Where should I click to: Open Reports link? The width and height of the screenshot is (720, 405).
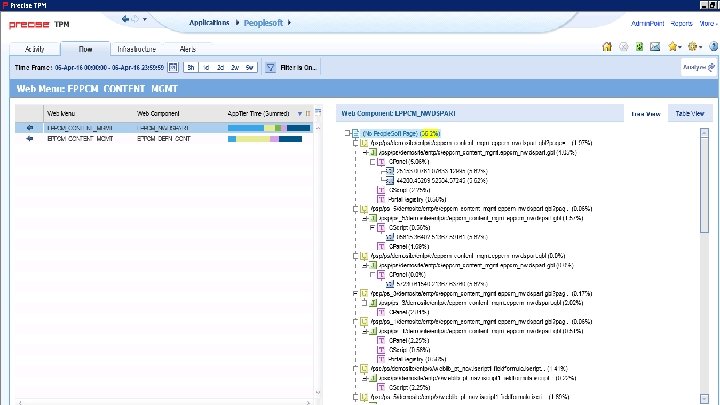coord(681,23)
